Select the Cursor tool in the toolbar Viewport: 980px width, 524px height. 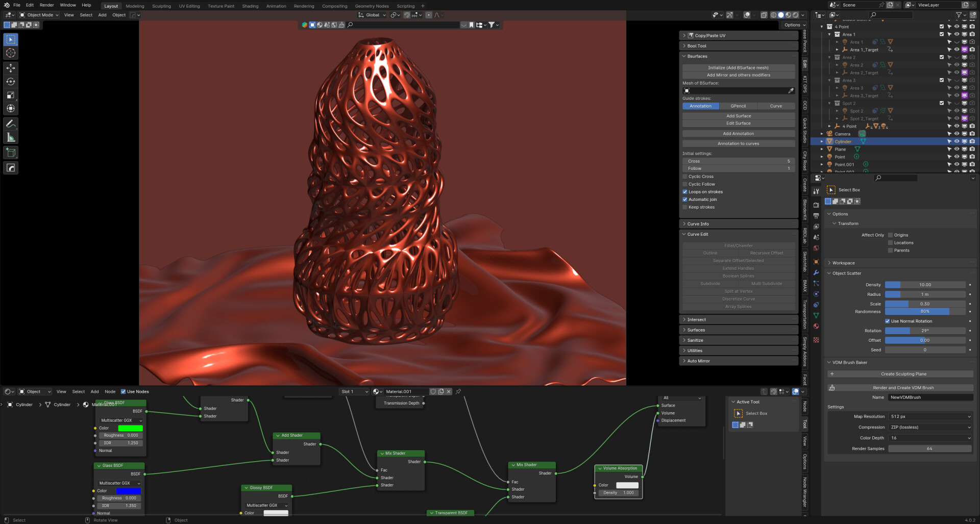tap(11, 53)
